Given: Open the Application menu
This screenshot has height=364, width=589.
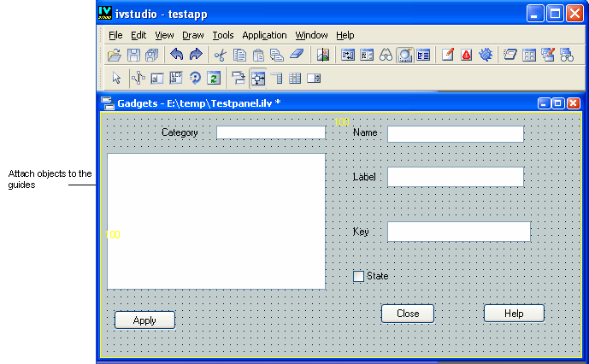Looking at the screenshot, I should [264, 36].
